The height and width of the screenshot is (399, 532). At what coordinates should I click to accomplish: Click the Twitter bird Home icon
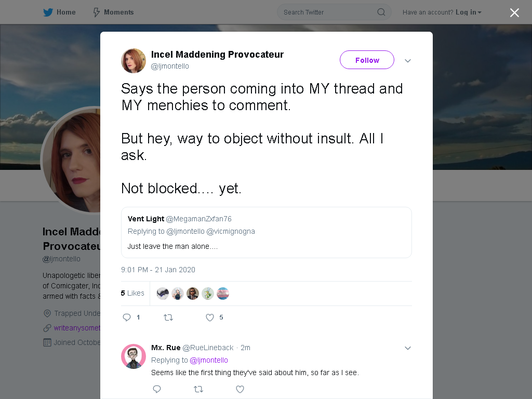[x=48, y=12]
